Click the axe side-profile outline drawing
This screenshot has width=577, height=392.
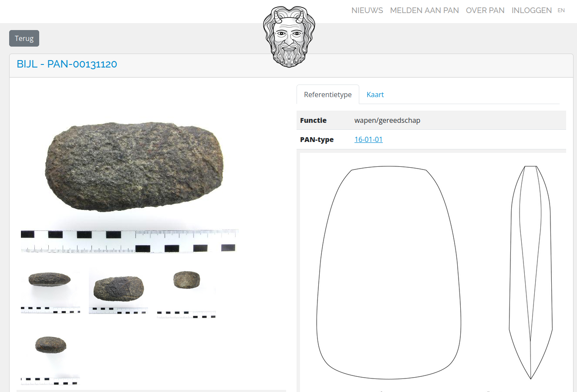[x=531, y=272]
